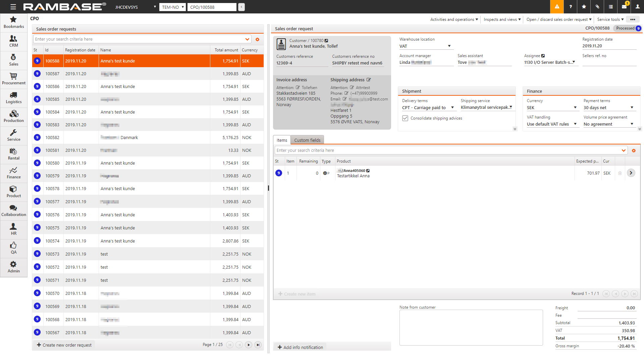
Task: Click the alert warning icon in top bar
Action: click(557, 7)
